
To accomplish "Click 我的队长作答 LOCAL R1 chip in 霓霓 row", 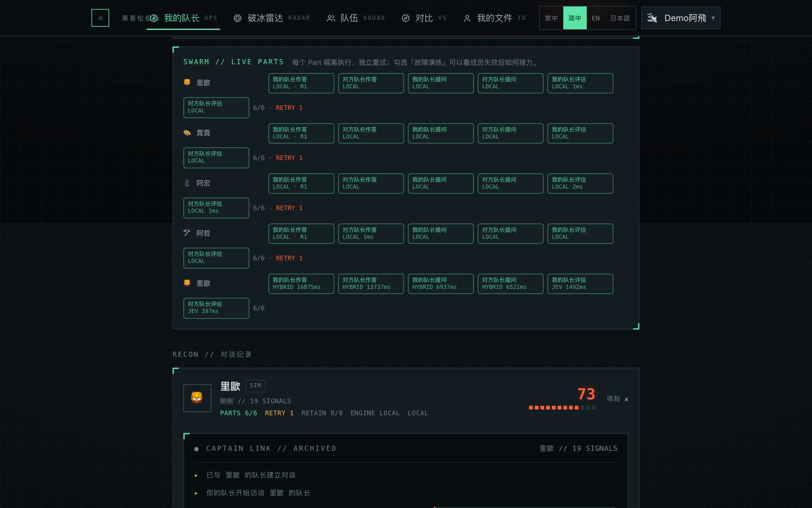I will [301, 133].
